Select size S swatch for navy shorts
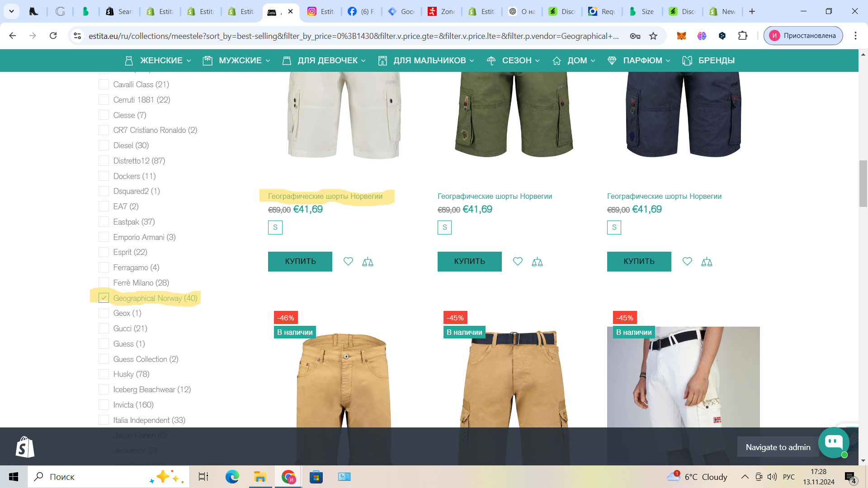This screenshot has height=488, width=868. pos(614,227)
